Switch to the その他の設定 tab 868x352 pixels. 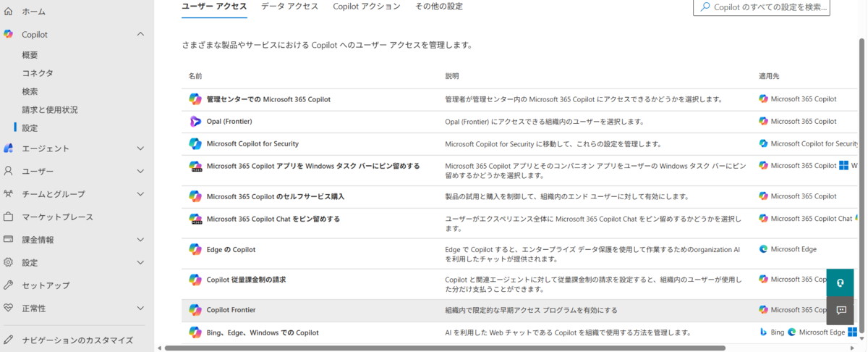439,7
